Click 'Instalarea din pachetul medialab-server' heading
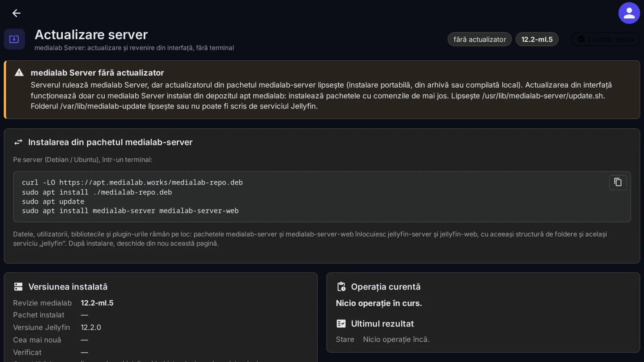 click(x=110, y=142)
